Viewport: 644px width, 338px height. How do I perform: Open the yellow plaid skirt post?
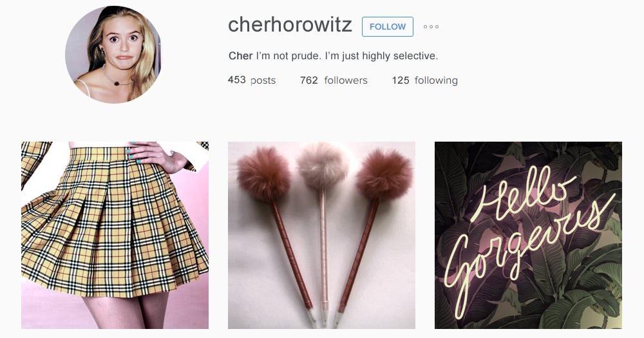115,235
